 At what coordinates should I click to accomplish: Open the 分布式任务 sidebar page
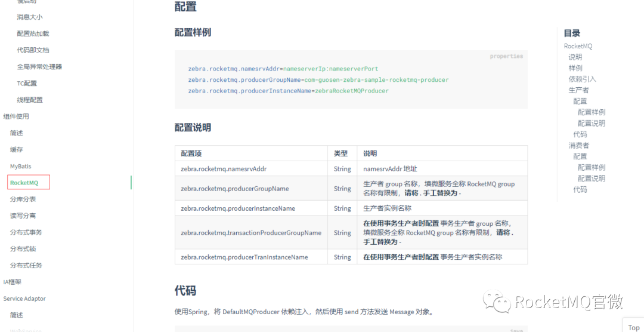(x=26, y=265)
